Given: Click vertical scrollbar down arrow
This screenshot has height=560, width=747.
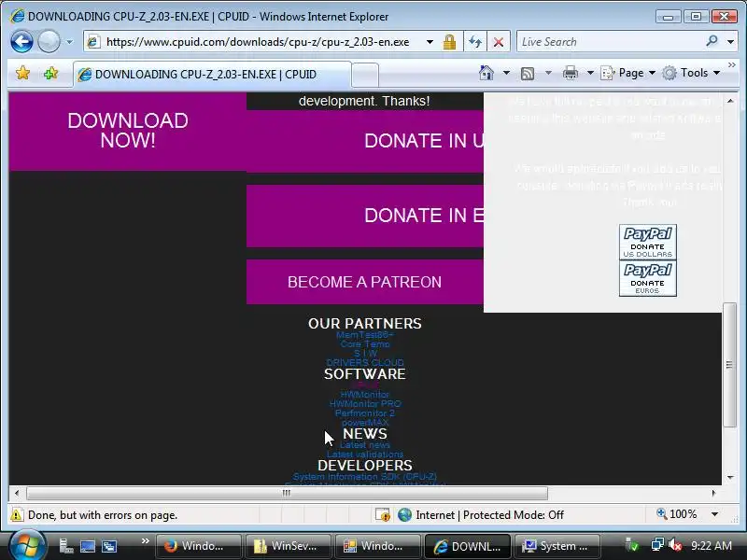Looking at the screenshot, I should (x=730, y=478).
